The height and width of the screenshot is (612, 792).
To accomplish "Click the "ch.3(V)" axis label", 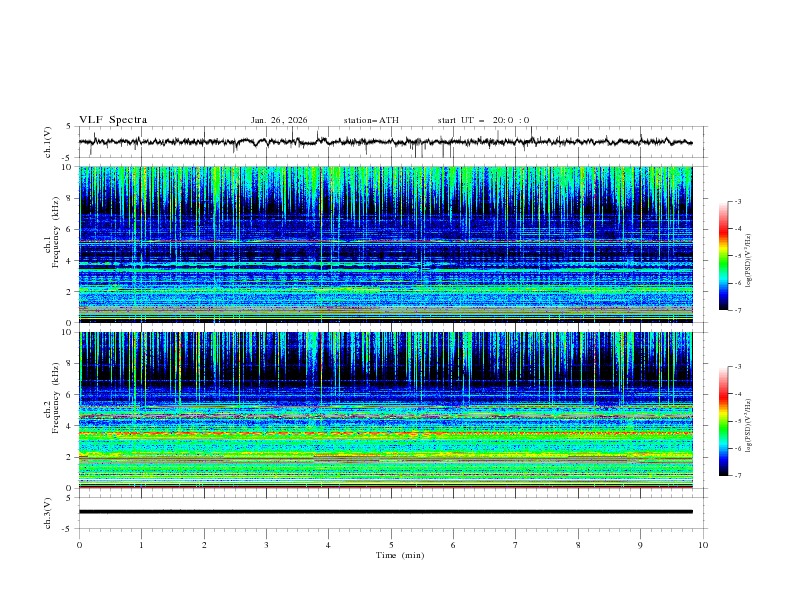I will coord(48,513).
